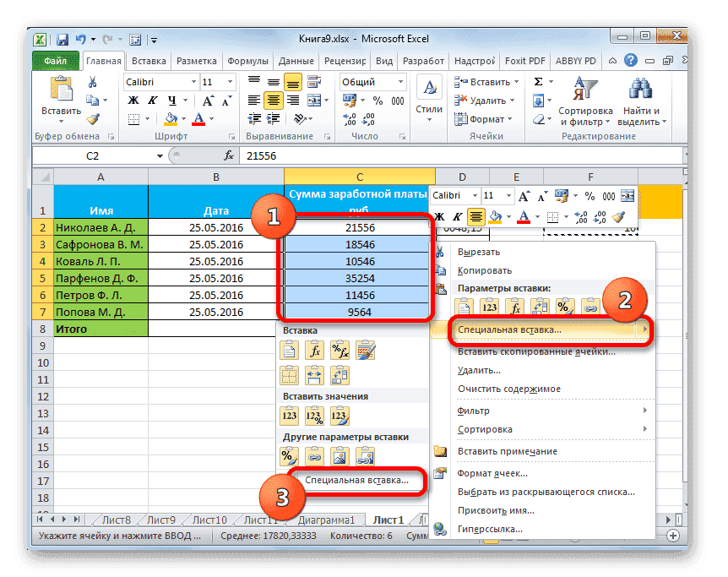Click the percent style icon in Число group

pos(378,101)
